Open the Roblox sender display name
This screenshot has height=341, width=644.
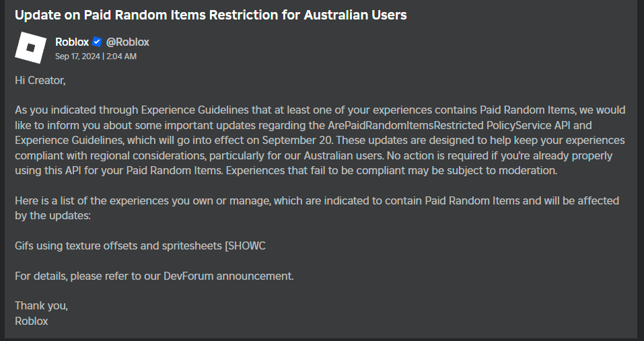point(72,42)
